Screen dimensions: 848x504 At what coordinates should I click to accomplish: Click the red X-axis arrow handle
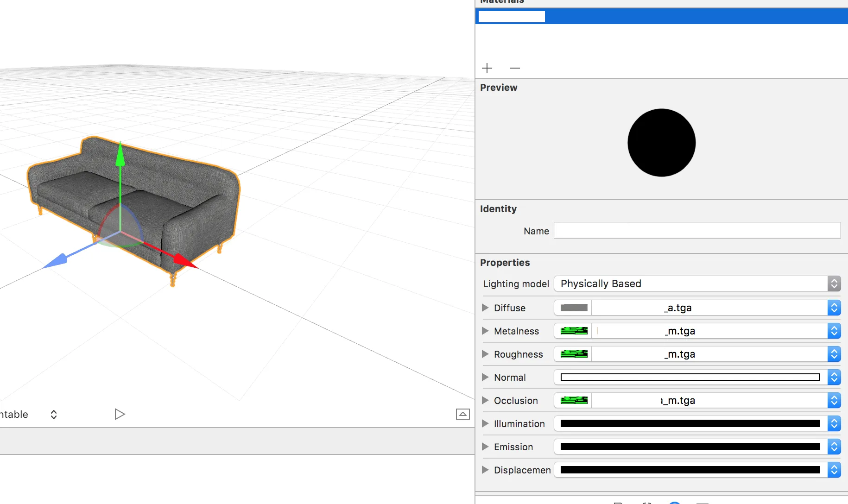[184, 260]
